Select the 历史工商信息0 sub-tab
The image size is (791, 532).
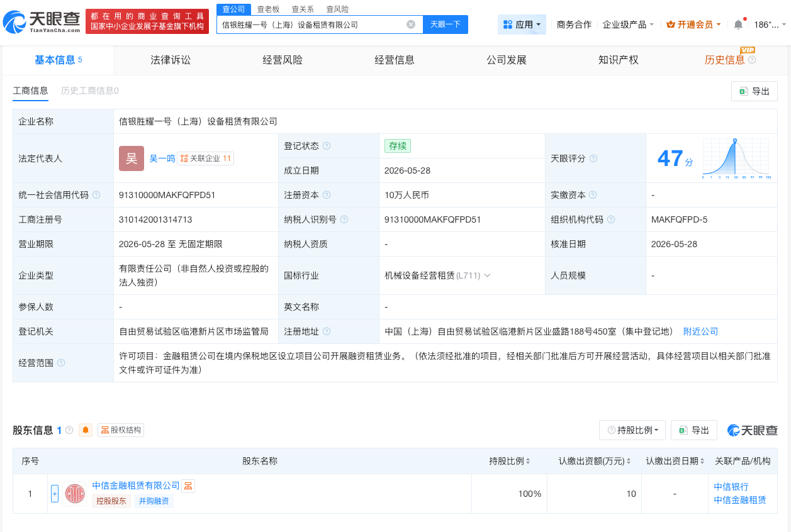tap(90, 91)
